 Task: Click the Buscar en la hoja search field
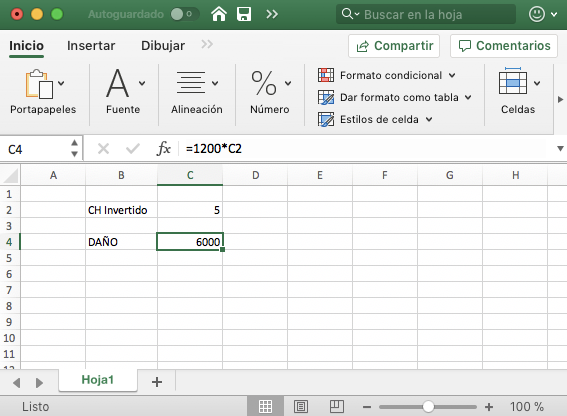[426, 14]
